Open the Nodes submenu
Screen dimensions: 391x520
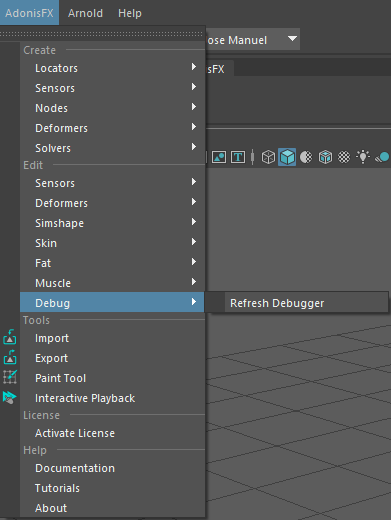click(112, 108)
